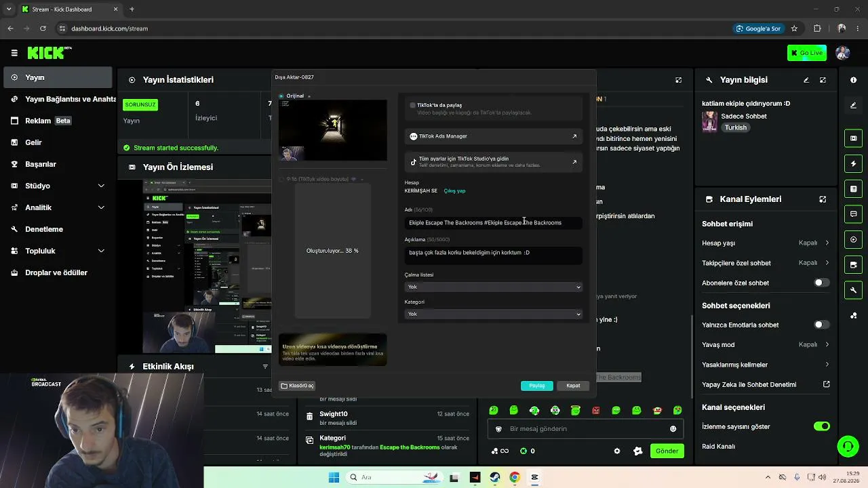Open Droplar ve ödüller gift icon

click(x=14, y=272)
